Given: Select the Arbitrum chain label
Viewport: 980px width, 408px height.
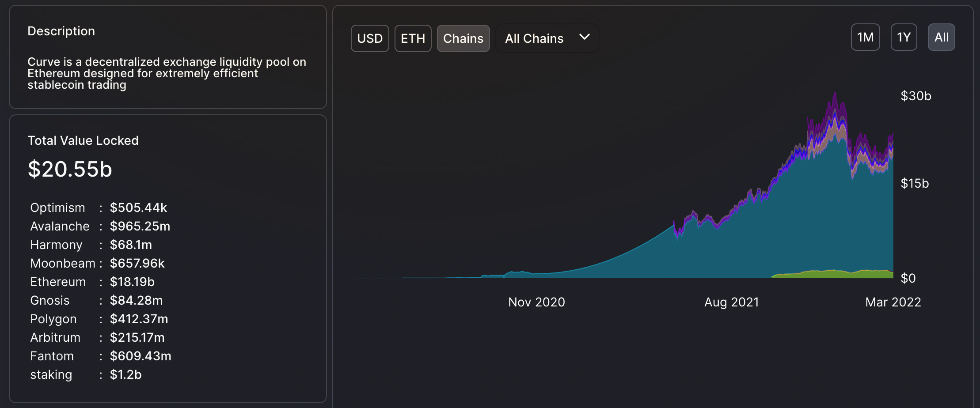Looking at the screenshot, I should point(55,337).
